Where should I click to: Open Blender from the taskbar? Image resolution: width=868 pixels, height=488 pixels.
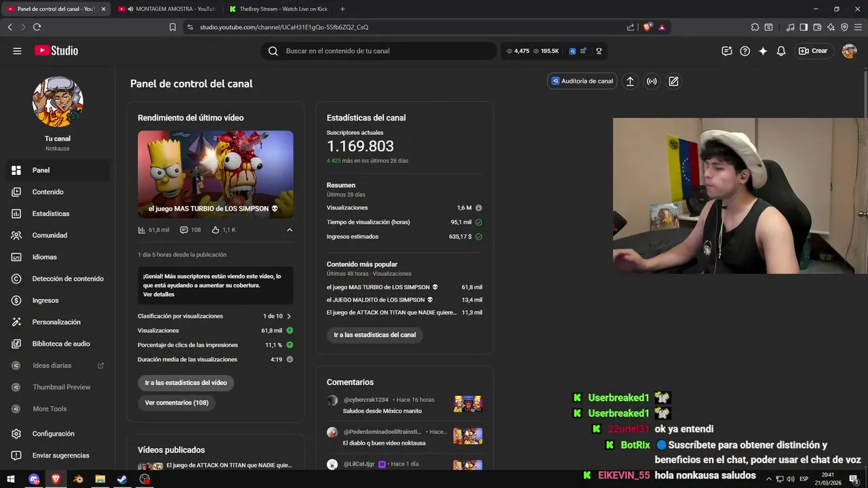(x=79, y=479)
